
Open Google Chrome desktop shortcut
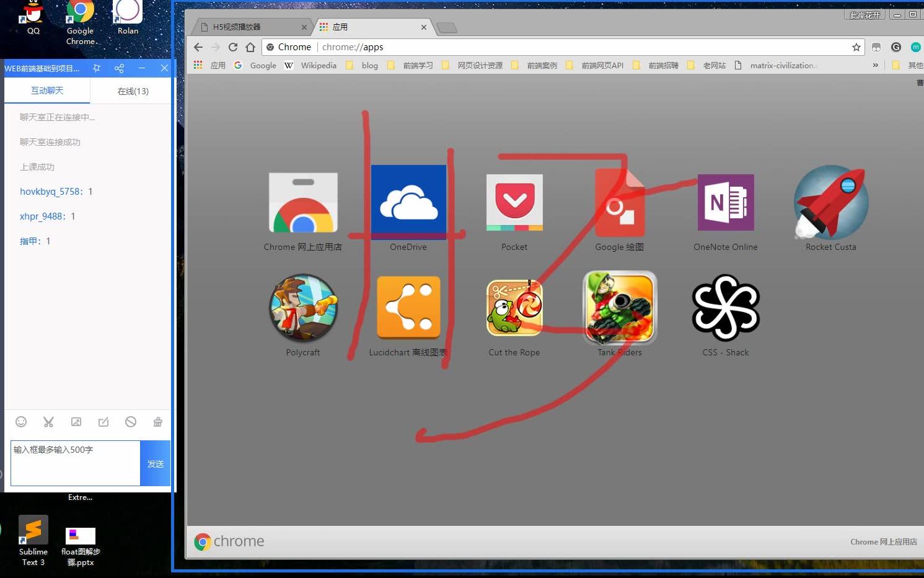[81, 22]
